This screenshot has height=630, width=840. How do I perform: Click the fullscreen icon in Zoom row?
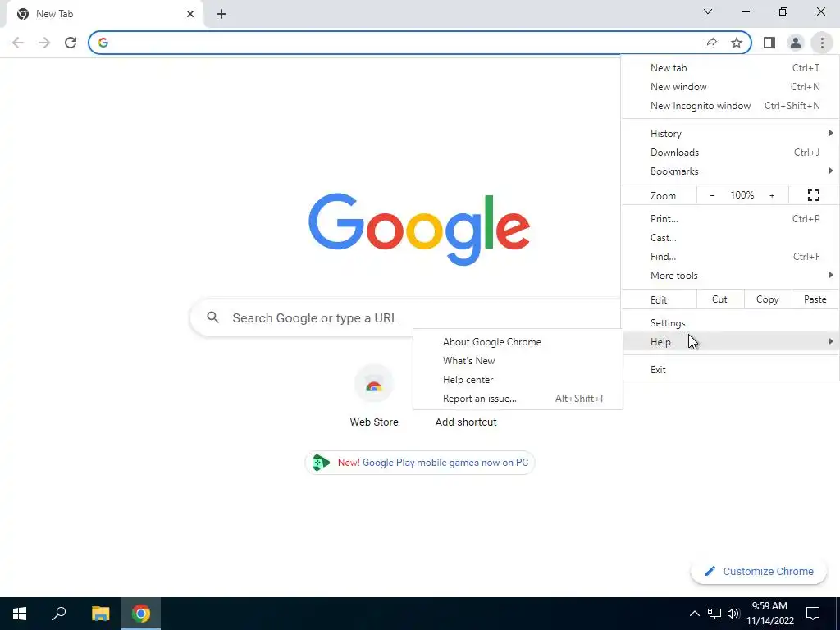tap(814, 195)
